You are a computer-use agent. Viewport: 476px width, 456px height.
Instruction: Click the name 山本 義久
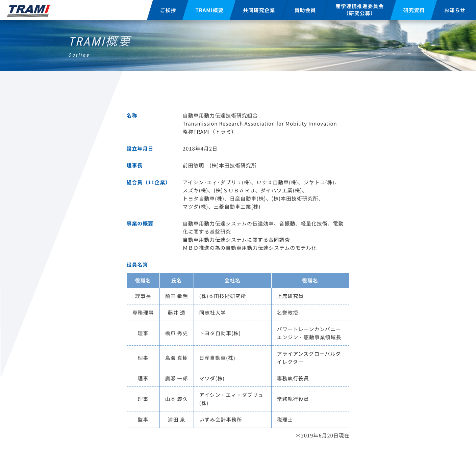(x=176, y=399)
